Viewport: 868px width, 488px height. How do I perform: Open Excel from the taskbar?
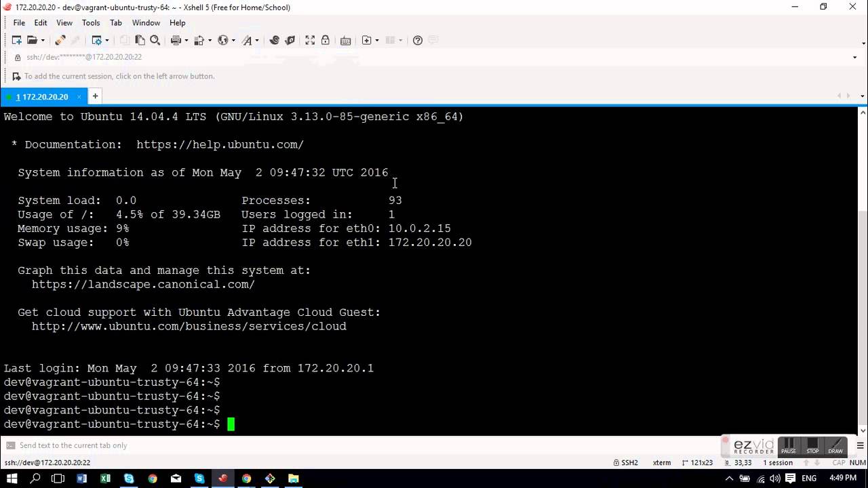pyautogui.click(x=105, y=479)
